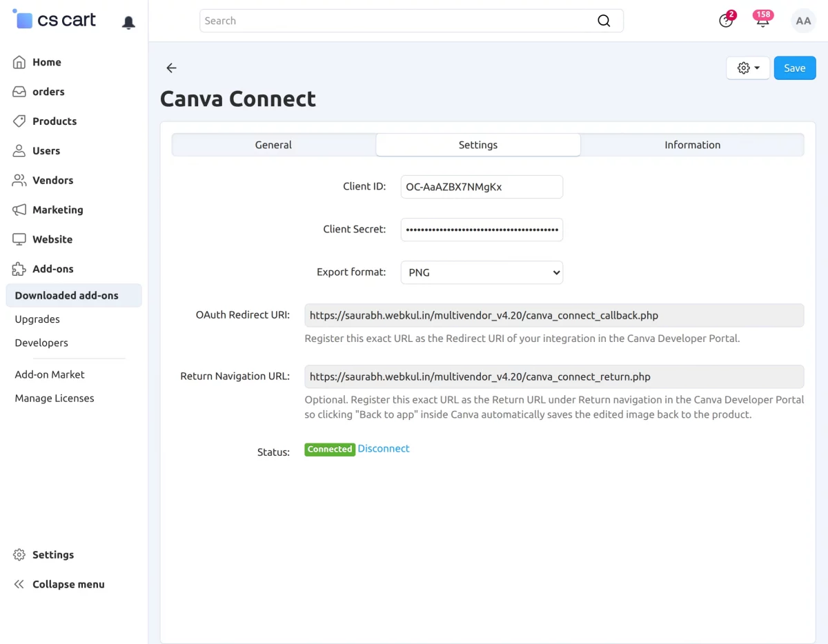Click the Add-ons label in sidebar
This screenshot has width=828, height=644.
coord(53,269)
